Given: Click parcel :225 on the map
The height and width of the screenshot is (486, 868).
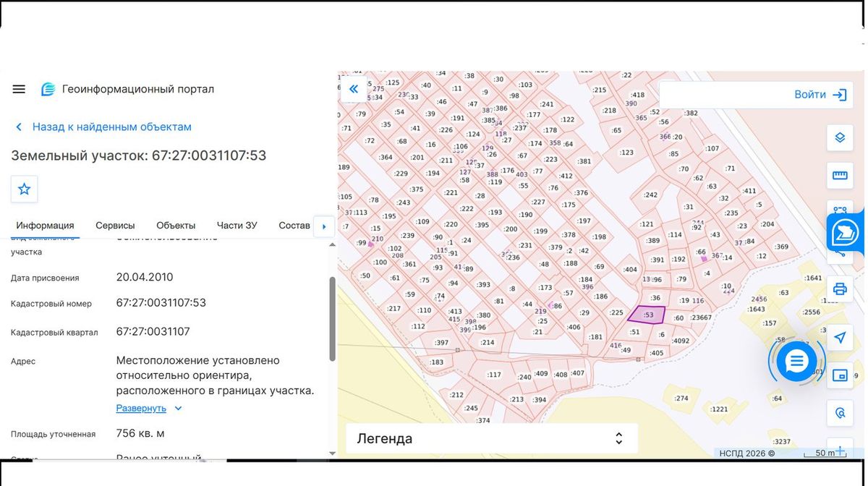Looking at the screenshot, I should pos(616,312).
